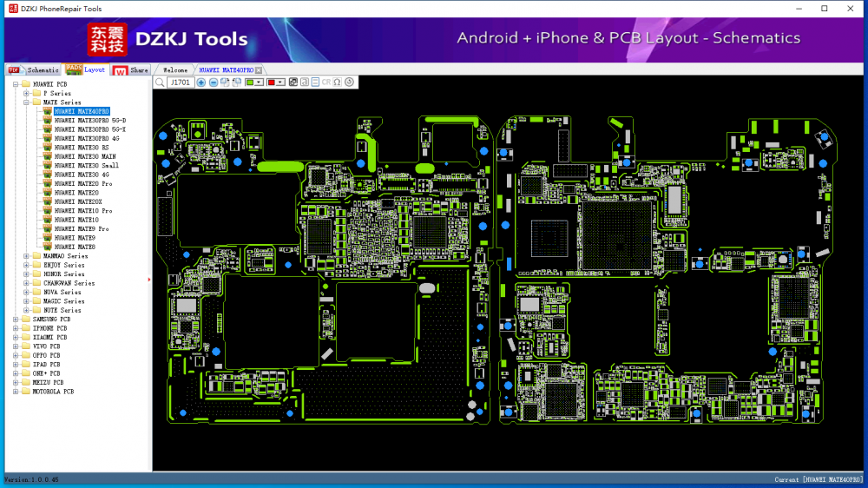Expand the P Series folder
Image resolution: width=868 pixels, height=488 pixels.
point(26,93)
